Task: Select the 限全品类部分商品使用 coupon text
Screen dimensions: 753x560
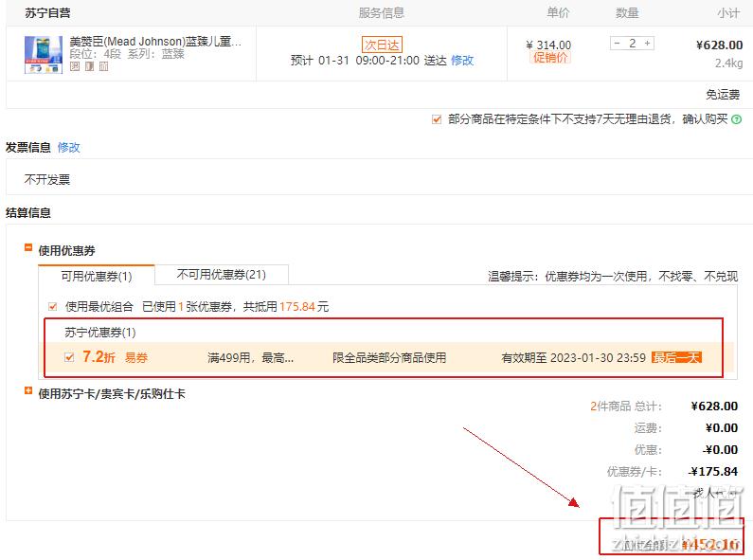Action: point(389,358)
